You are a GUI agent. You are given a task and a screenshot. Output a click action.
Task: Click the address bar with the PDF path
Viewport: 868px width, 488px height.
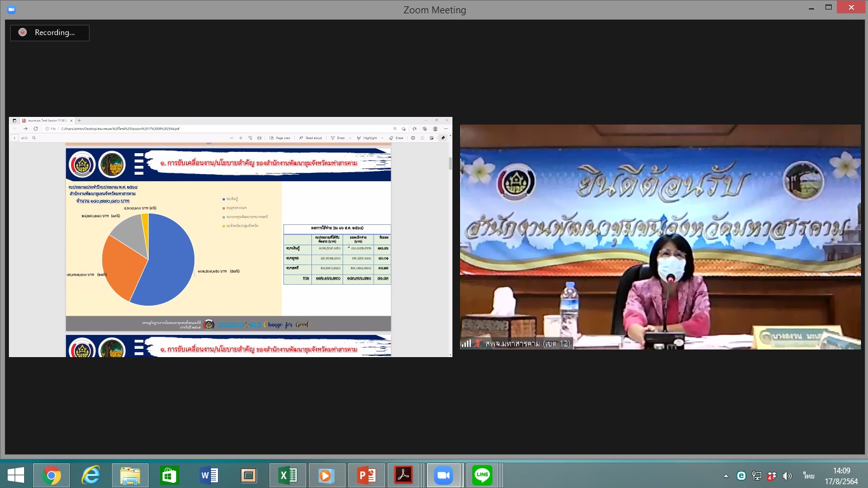pos(216,128)
